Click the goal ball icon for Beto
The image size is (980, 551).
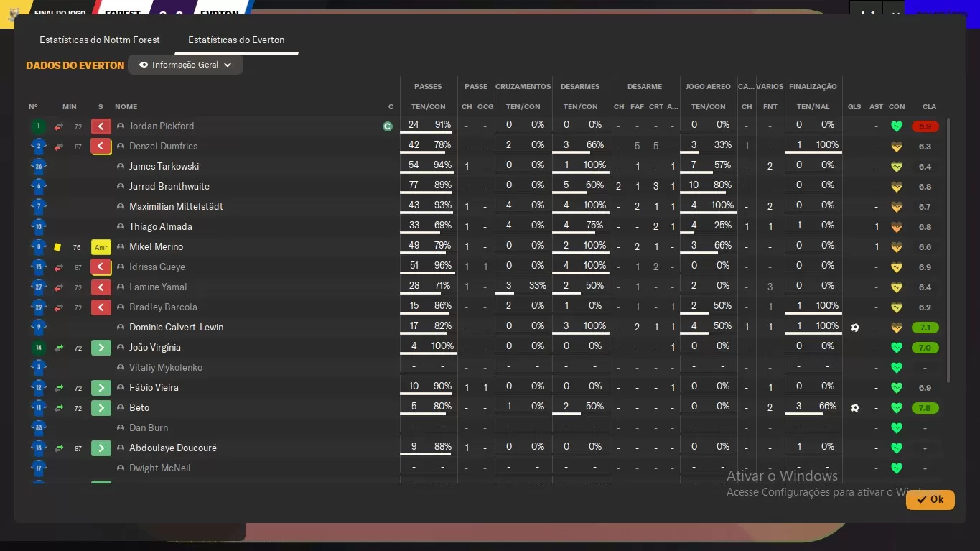855,408
